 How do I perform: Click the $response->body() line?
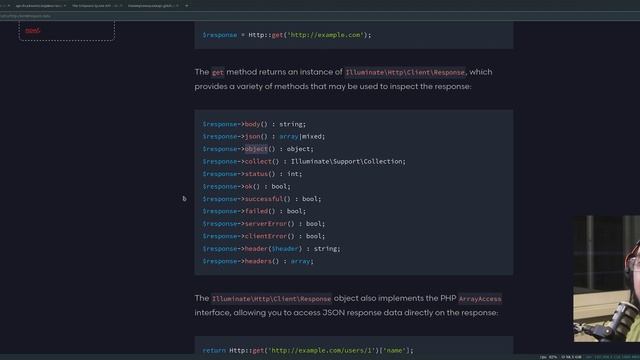coord(254,124)
